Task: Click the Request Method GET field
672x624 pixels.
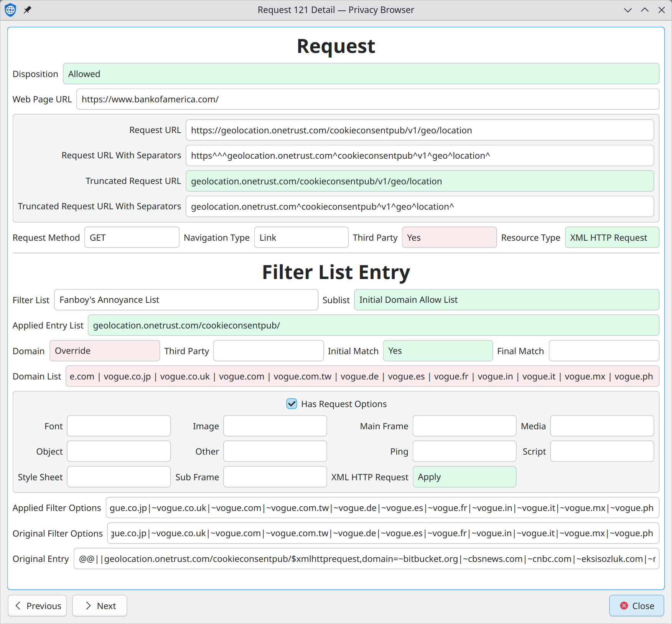Action: [x=132, y=238]
